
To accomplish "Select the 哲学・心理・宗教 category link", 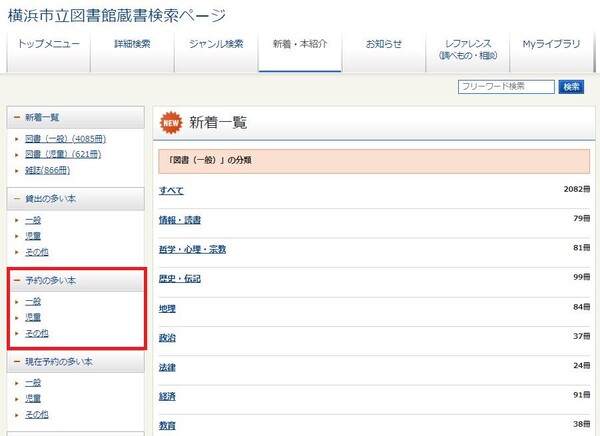I will pyautogui.click(x=192, y=249).
